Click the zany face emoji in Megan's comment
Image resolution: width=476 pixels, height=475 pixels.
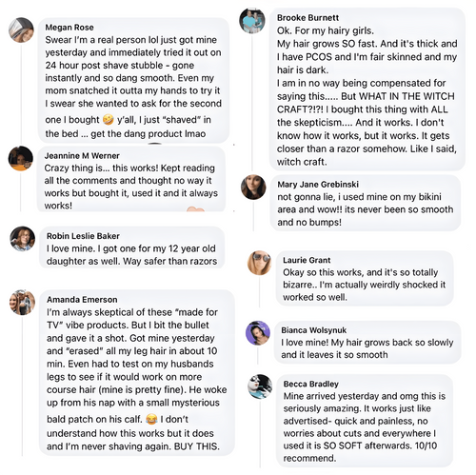(x=109, y=120)
